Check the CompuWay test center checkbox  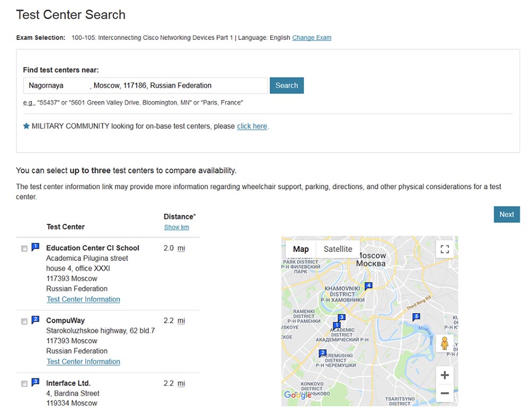(24, 321)
